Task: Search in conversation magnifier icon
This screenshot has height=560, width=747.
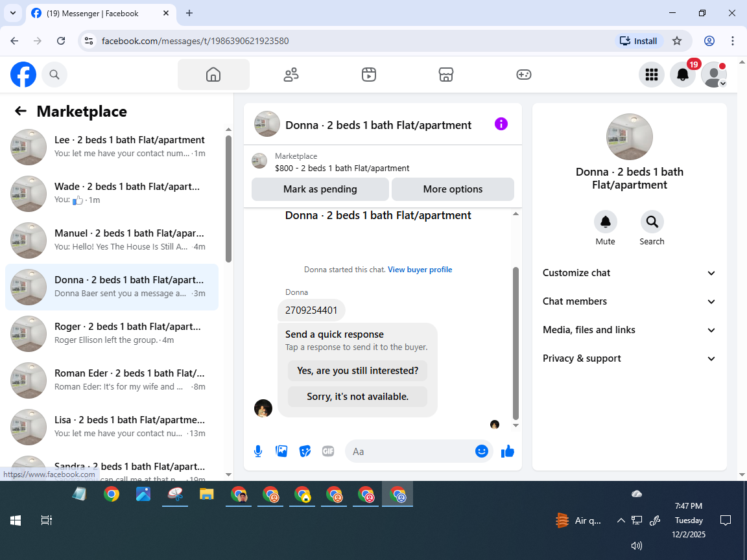Action: (x=652, y=222)
